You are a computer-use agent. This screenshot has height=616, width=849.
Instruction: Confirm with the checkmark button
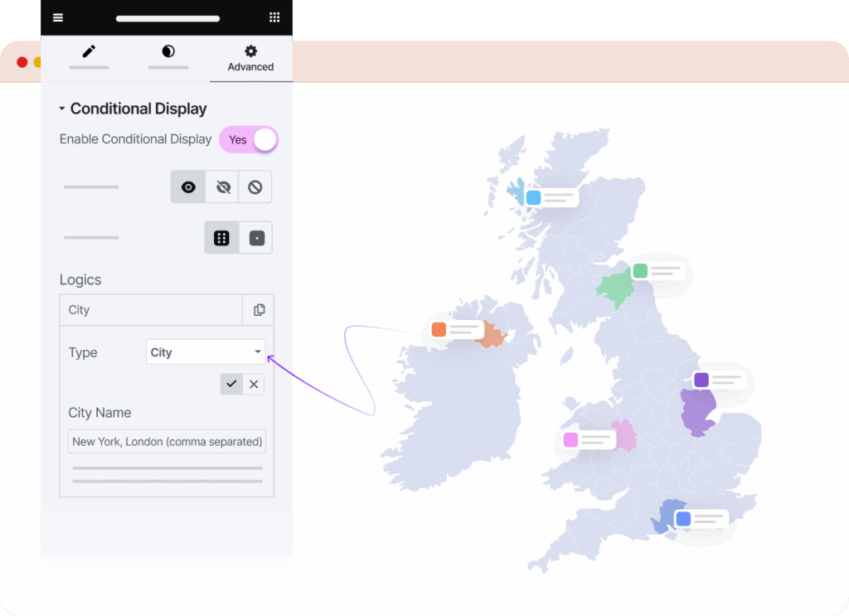231,384
